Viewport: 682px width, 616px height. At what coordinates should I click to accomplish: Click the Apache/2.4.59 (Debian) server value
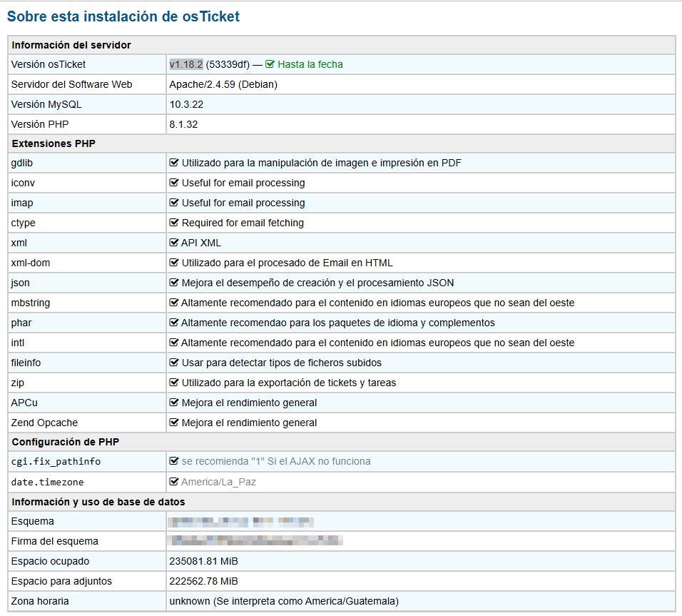(223, 84)
